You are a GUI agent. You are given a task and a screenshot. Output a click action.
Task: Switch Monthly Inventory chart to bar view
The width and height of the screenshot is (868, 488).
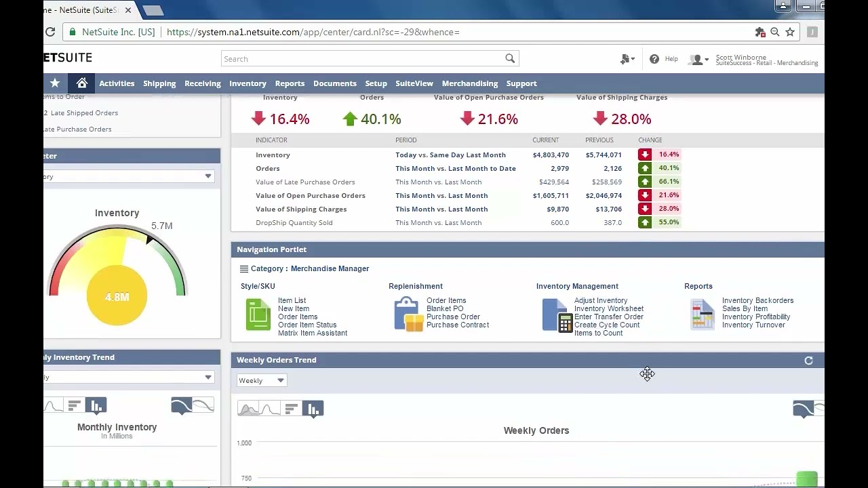coord(75,406)
